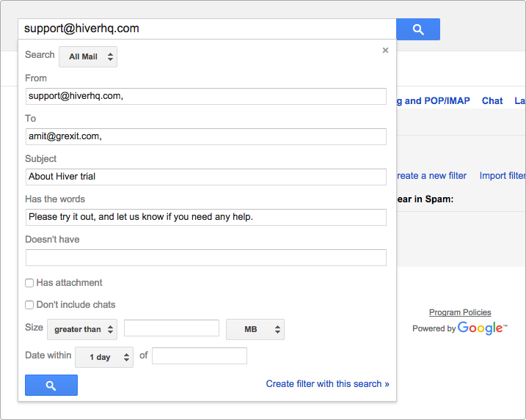Expand the size greater than dropdown
This screenshot has height=420, width=526.
(82, 330)
